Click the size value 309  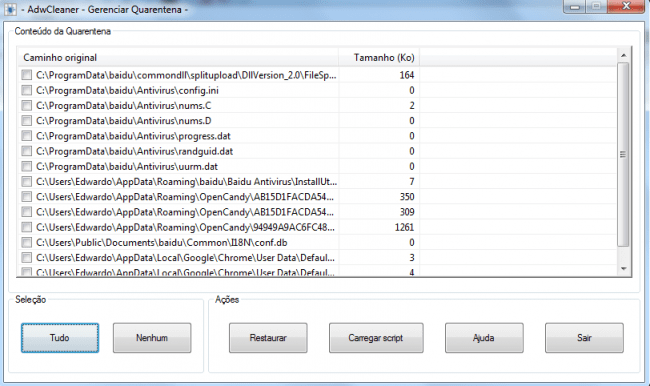[407, 212]
